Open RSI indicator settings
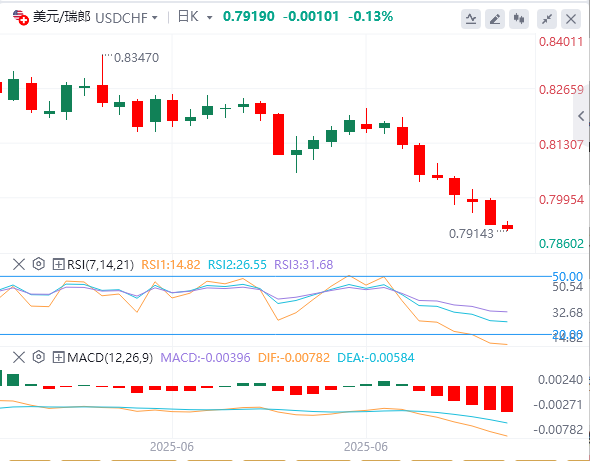The image size is (590, 461). click(39, 264)
